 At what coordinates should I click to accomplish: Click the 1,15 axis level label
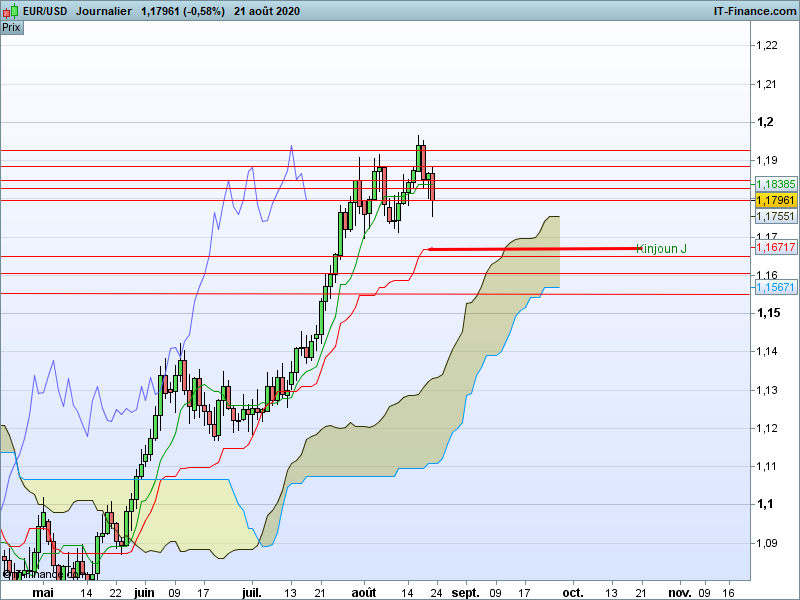coord(768,313)
